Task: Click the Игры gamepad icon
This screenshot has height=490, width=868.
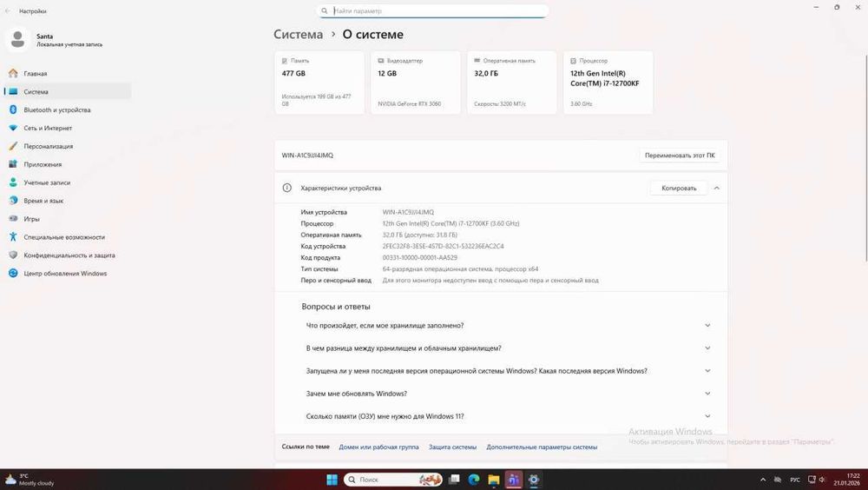Action: coord(13,218)
